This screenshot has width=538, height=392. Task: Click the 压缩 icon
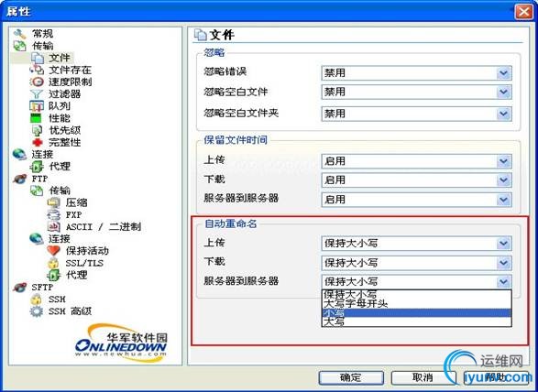(x=54, y=202)
